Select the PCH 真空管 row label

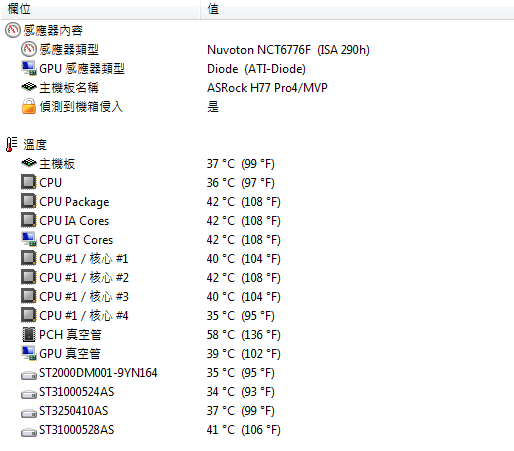click(70, 335)
